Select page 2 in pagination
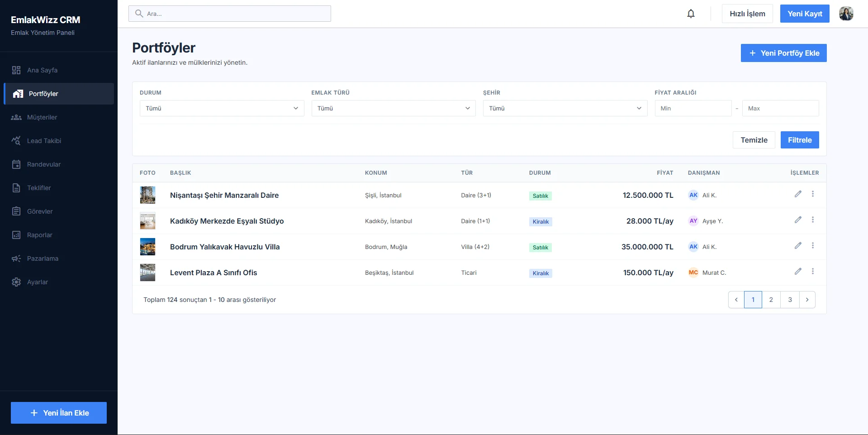This screenshot has width=868, height=435. pos(771,300)
